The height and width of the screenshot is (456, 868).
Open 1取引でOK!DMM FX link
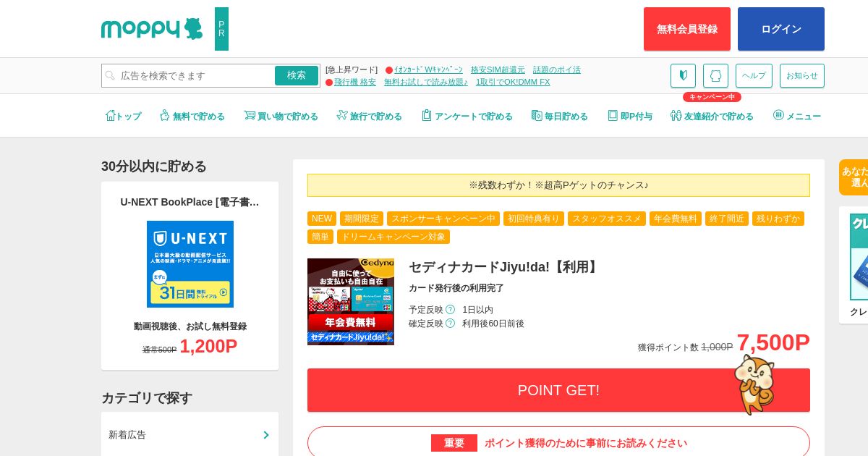(513, 82)
